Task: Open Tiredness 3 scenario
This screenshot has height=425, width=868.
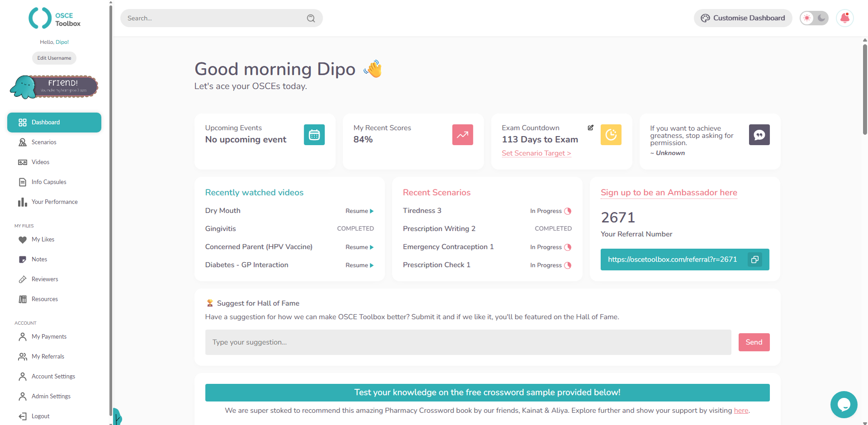Action: point(422,211)
